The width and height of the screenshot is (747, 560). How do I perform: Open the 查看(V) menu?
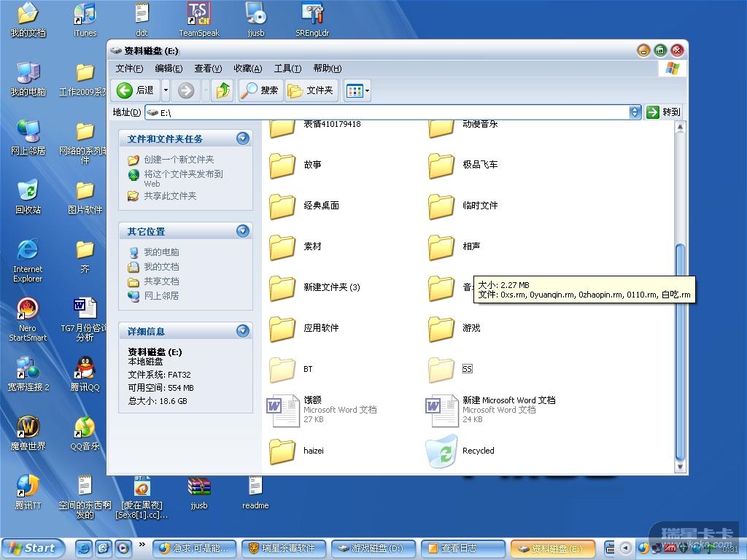[x=208, y=69]
